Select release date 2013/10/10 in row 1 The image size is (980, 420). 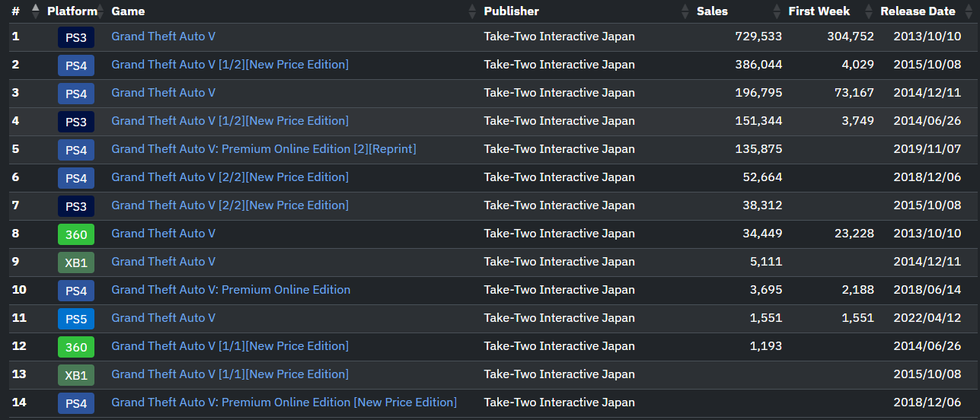click(927, 37)
